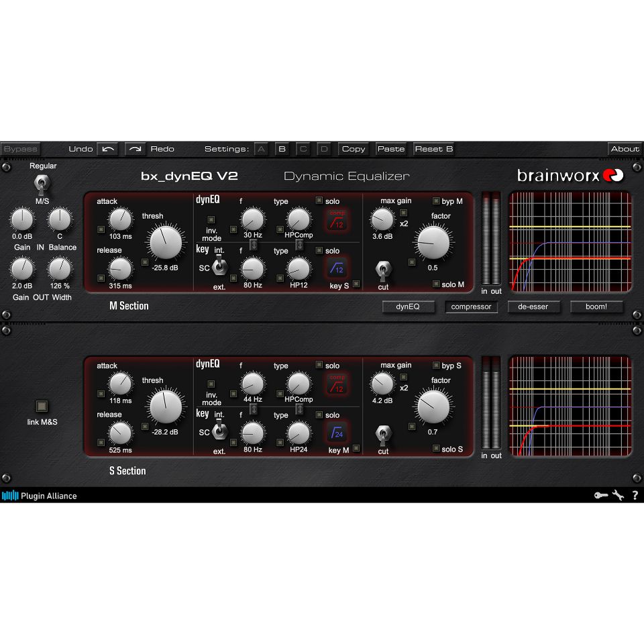Screen dimensions: 644x644
Task: Open the wrench settings icon
Action: pyautogui.click(x=618, y=495)
